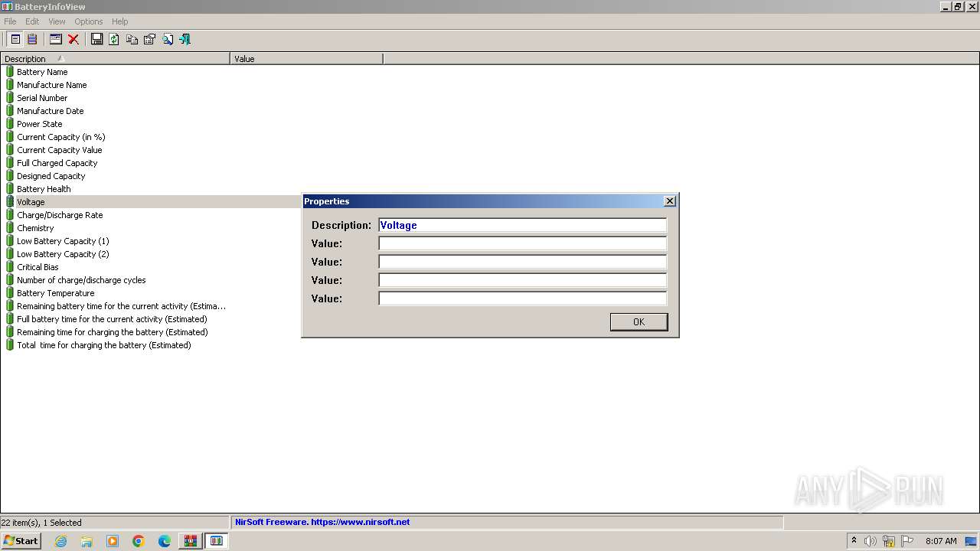Click the battery icon beside Battery Health

[x=10, y=189]
